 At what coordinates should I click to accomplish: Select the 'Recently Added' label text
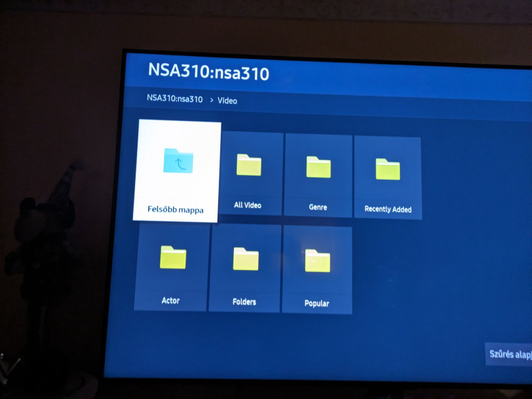coord(388,209)
